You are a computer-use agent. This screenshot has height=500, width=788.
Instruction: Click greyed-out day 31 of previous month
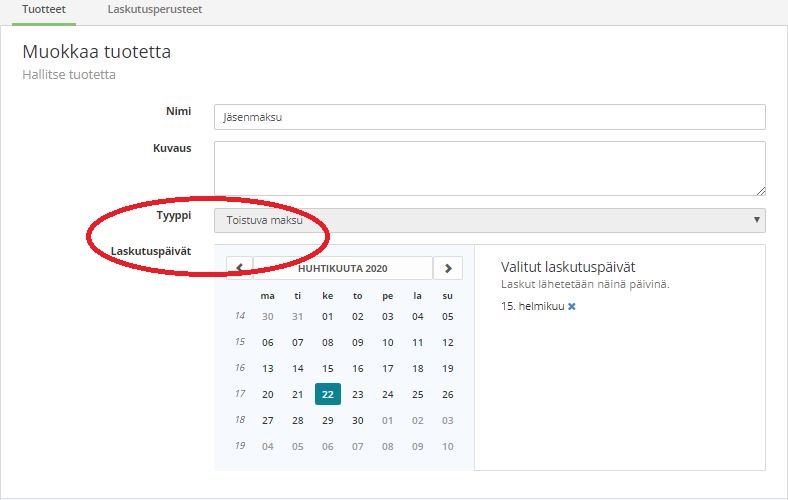tap(298, 316)
